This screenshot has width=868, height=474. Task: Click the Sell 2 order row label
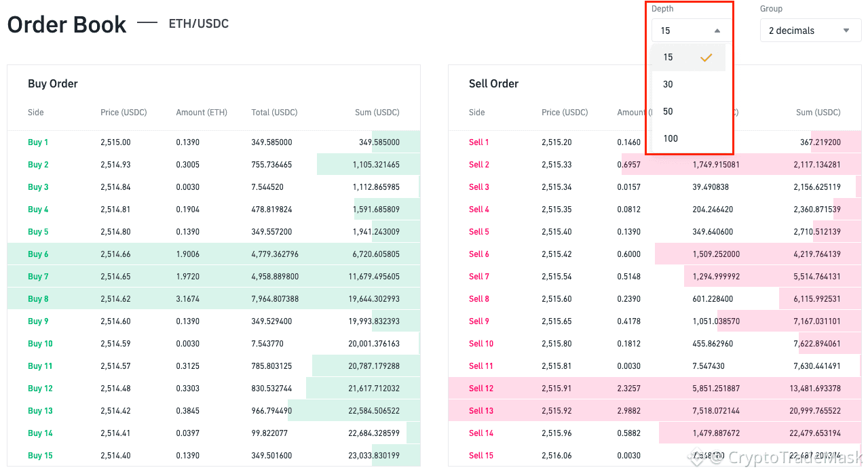(x=479, y=165)
